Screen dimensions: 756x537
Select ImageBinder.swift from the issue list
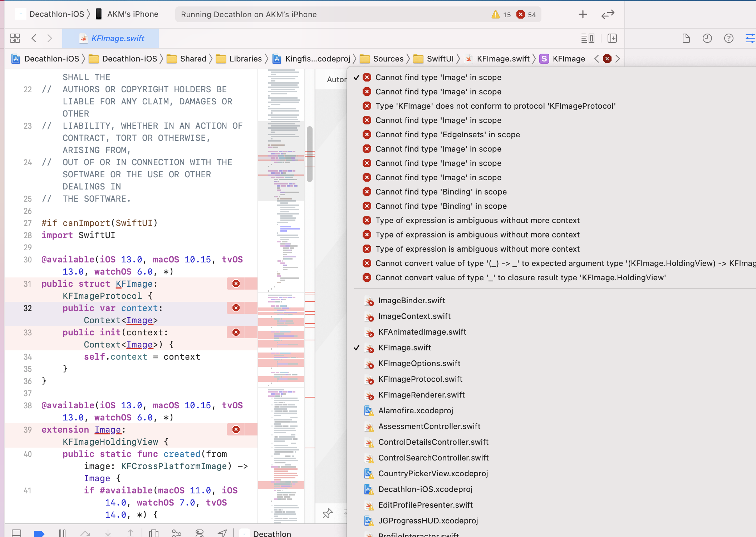coord(412,300)
